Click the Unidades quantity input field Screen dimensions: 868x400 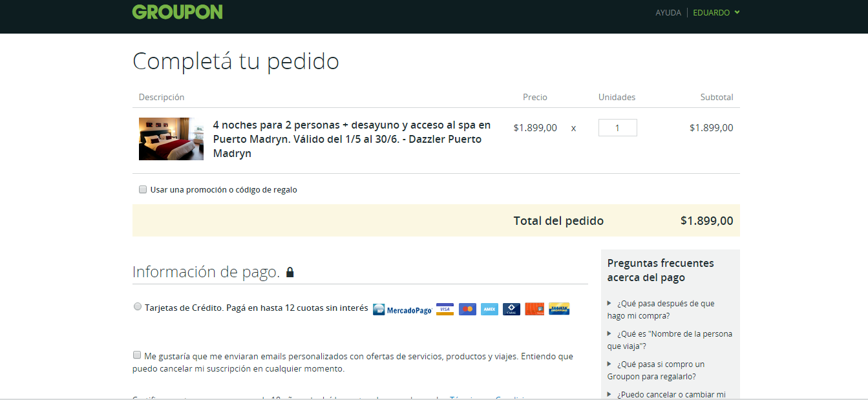pos(617,128)
